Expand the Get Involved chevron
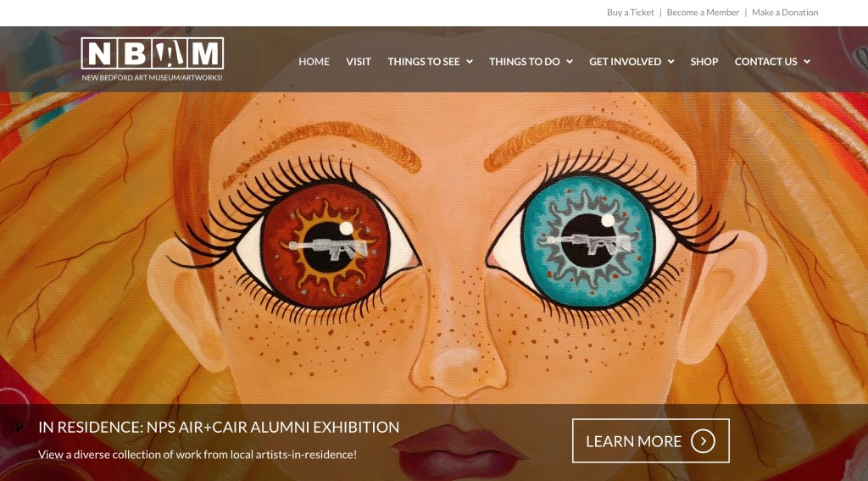Screen dimensions: 868x481 [671, 61]
